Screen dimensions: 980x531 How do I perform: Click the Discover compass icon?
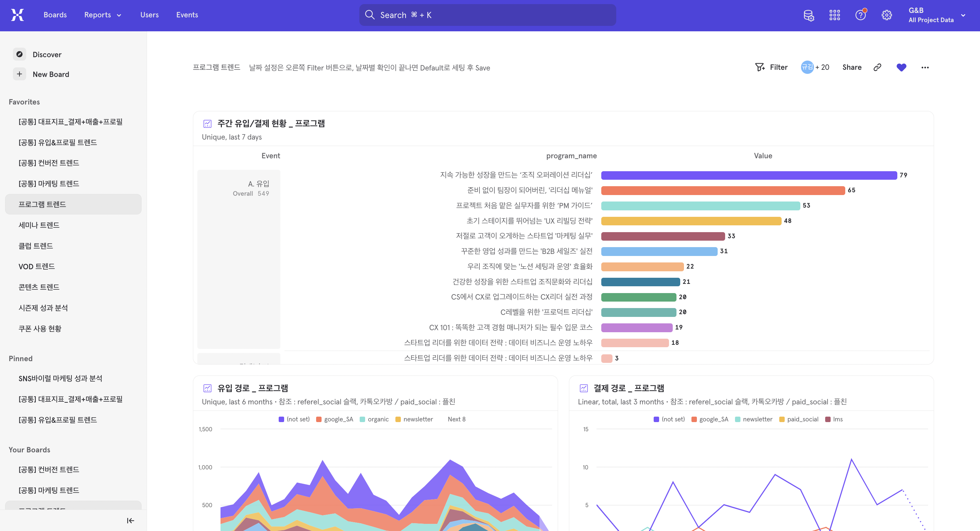pos(19,54)
